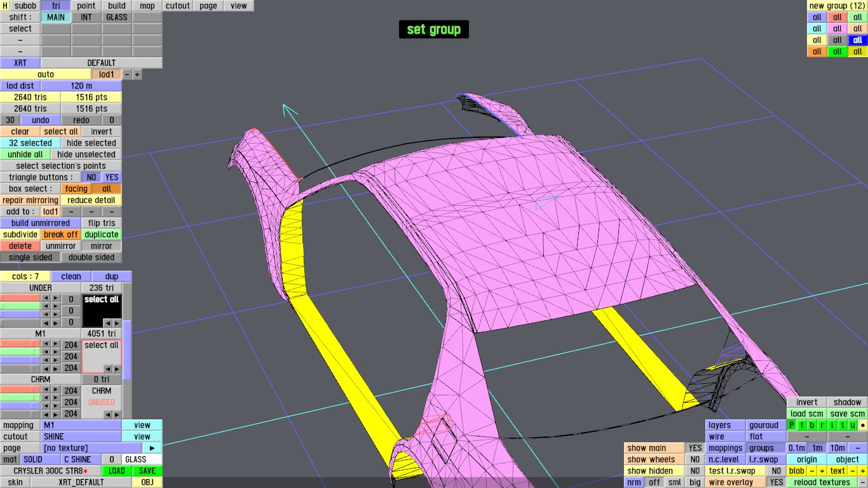Decrease M1 red value with left arrow
This screenshot has height=488, width=868.
(46, 345)
